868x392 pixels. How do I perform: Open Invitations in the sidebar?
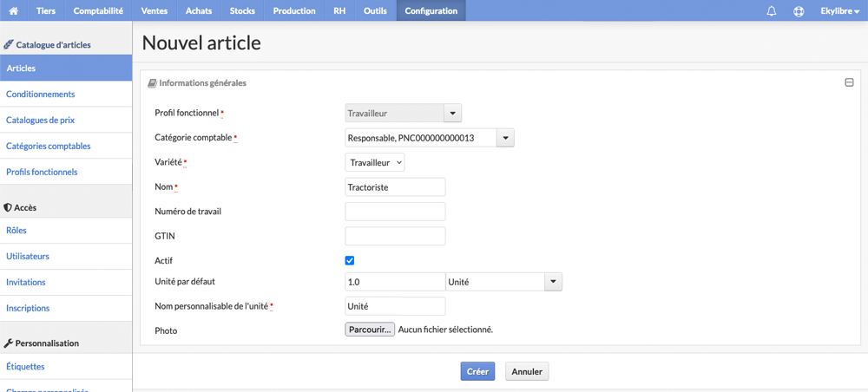click(x=66, y=282)
